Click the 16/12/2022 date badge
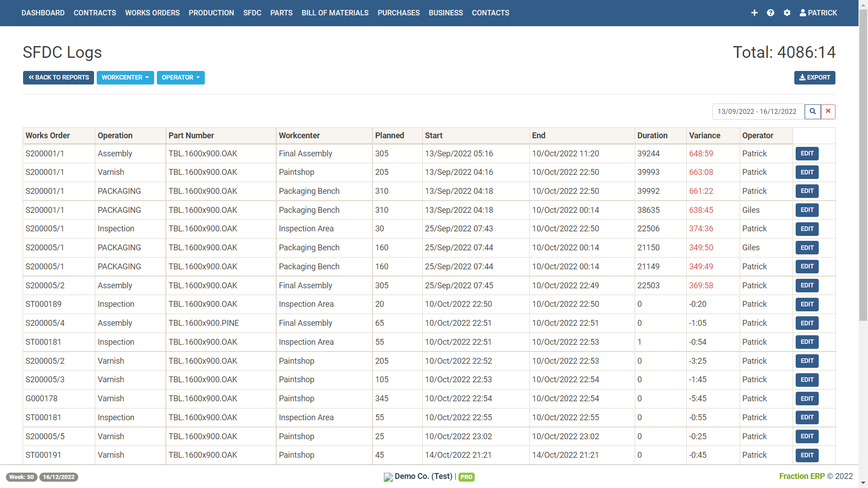 coord(59,477)
